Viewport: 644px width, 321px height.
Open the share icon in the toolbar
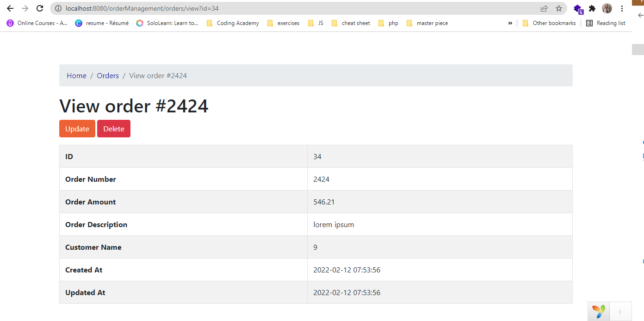tap(544, 8)
